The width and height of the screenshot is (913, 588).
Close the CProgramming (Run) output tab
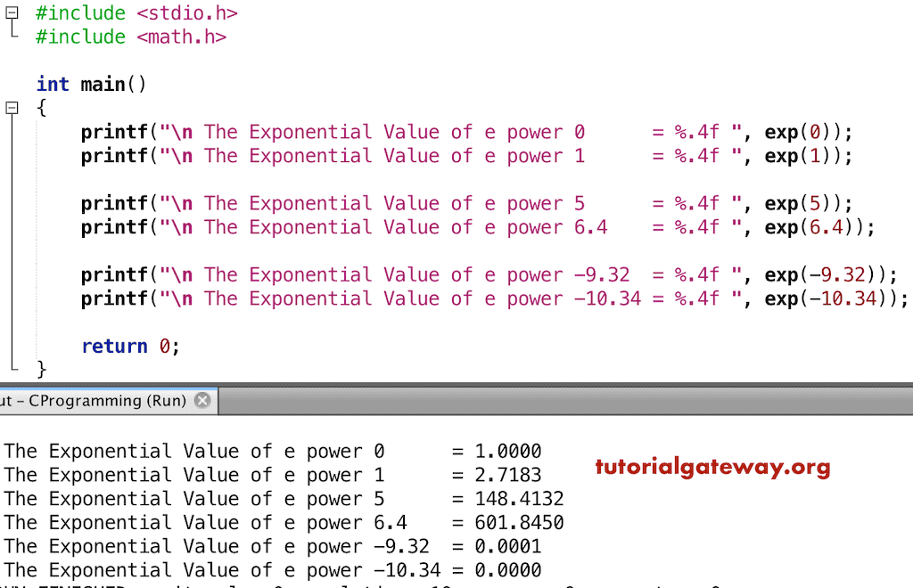(x=203, y=400)
